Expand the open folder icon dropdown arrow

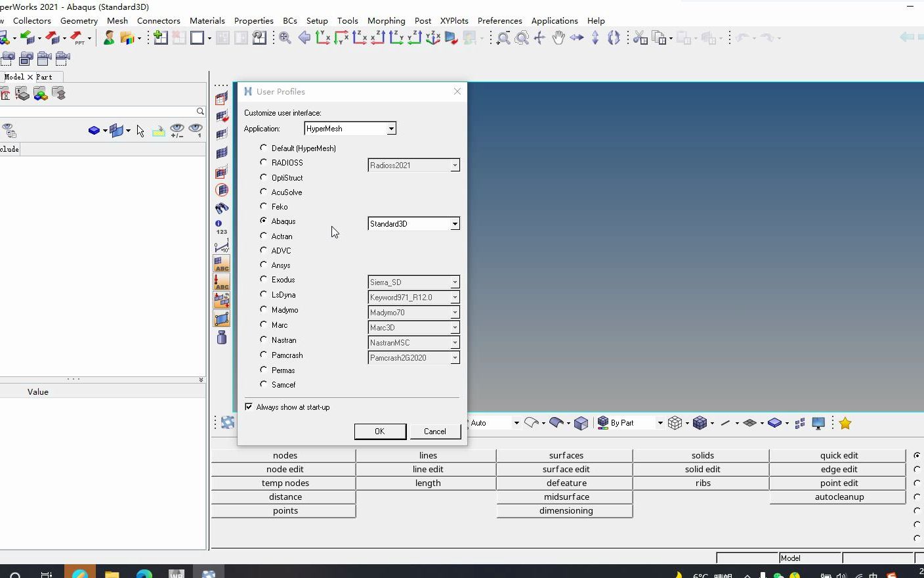[x=139, y=39]
